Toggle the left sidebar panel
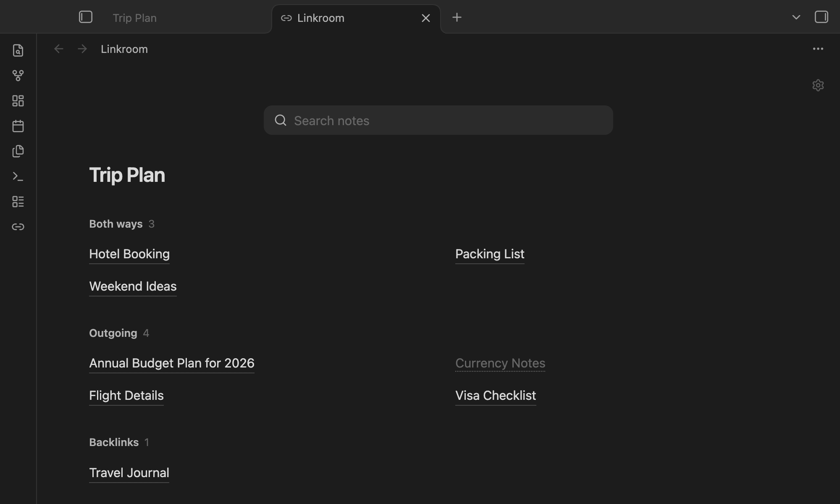The width and height of the screenshot is (840, 504). [x=86, y=17]
